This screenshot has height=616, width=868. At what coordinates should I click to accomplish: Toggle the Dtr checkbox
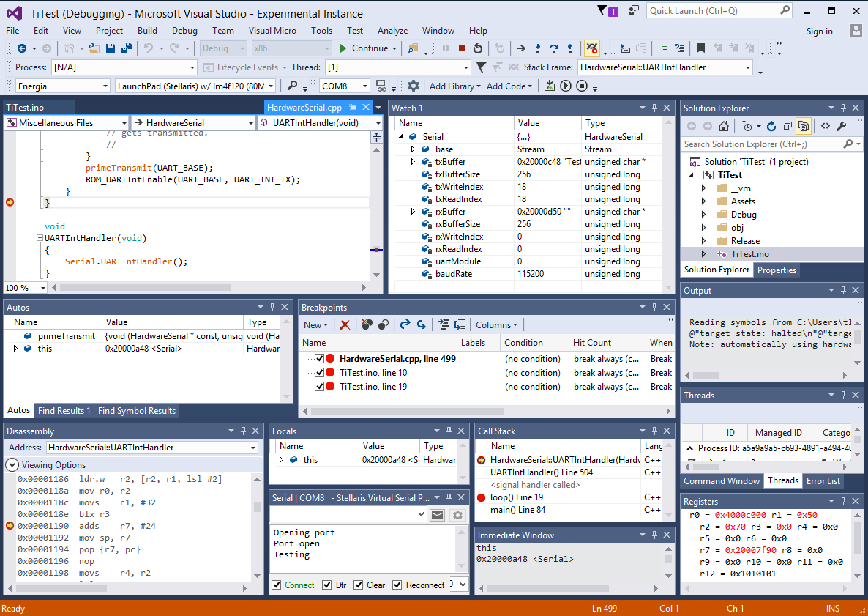326,585
